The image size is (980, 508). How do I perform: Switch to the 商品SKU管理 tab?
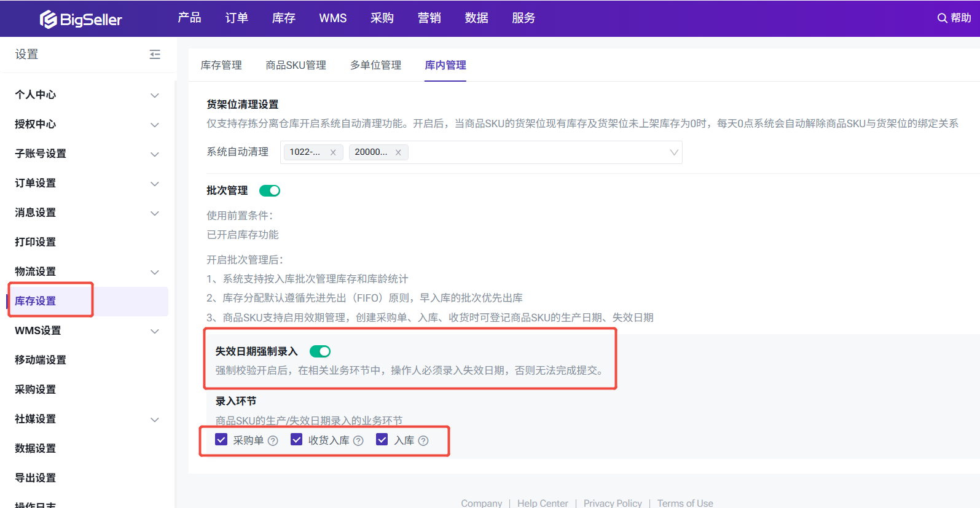pos(296,65)
